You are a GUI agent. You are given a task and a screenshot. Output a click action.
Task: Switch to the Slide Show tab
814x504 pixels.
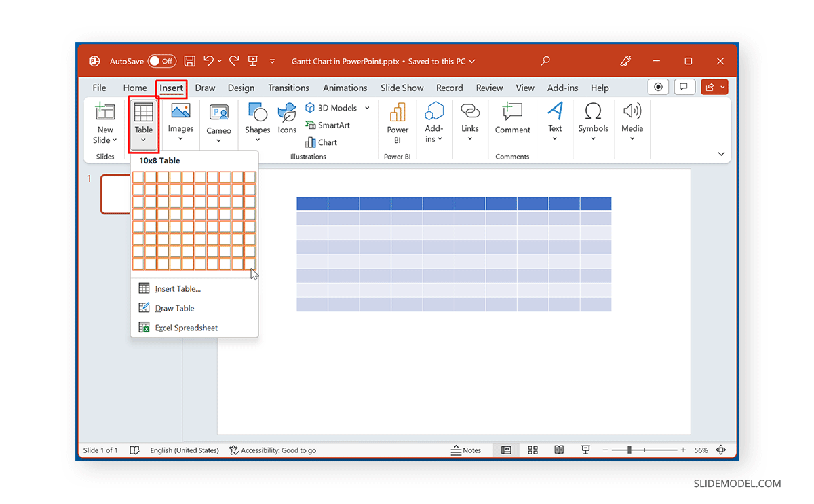click(402, 88)
